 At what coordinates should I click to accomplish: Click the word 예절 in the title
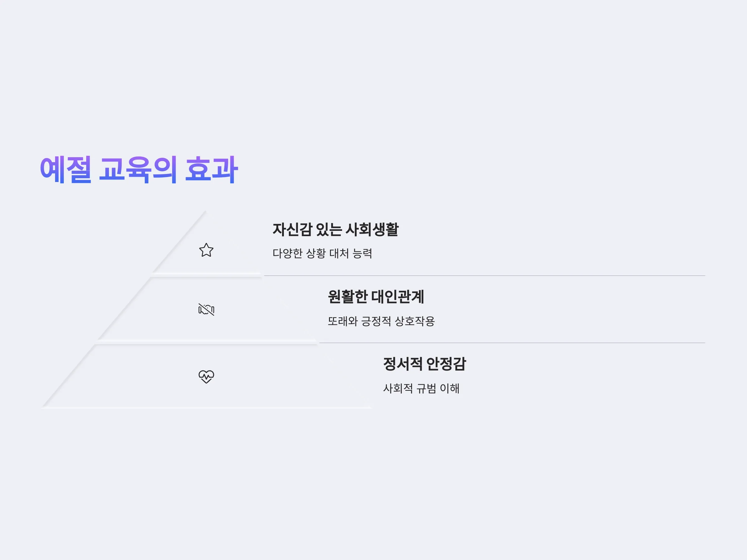pyautogui.click(x=65, y=170)
